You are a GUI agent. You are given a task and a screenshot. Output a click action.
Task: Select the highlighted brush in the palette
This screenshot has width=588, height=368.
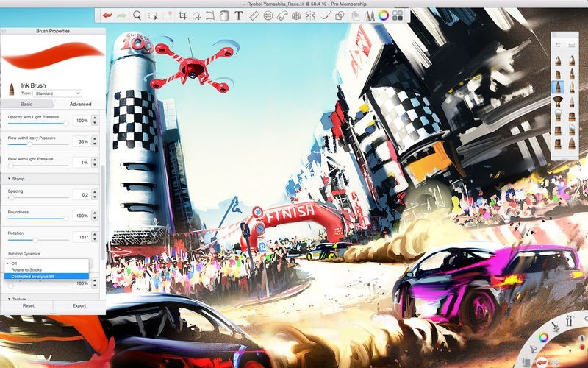tap(558, 87)
